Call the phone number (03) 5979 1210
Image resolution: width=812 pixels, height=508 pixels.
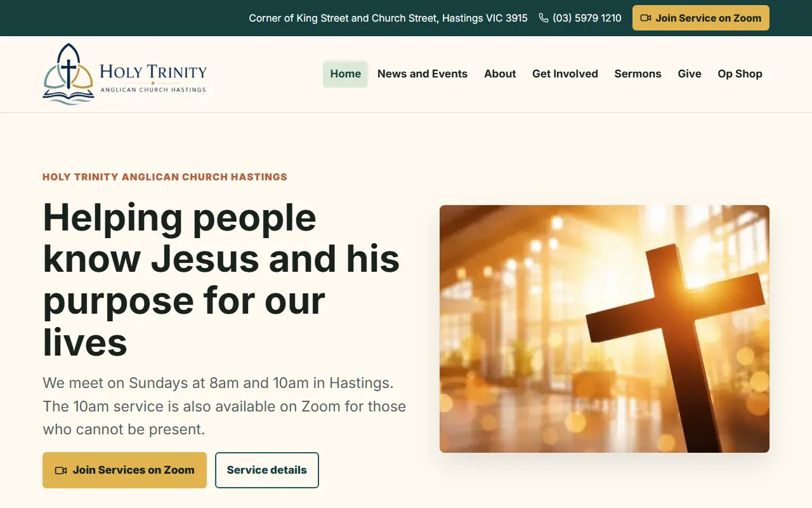587,18
